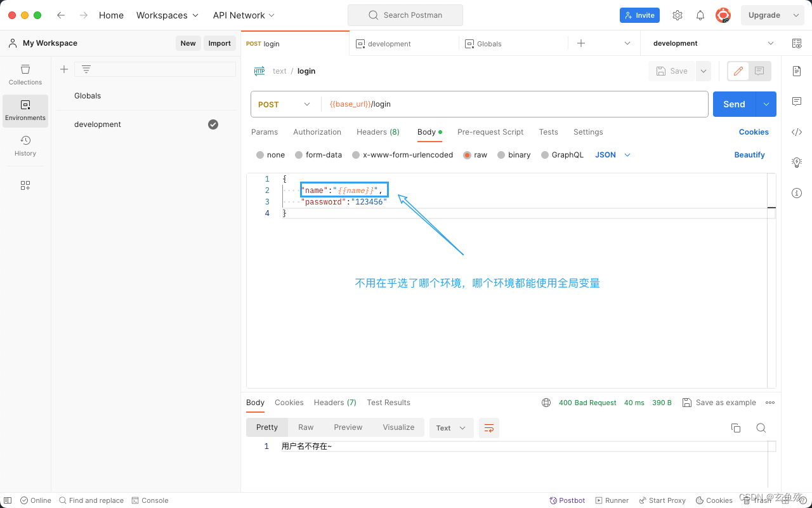Click the filter icon in environments search
Viewport: 812px width, 508px height.
click(x=86, y=69)
